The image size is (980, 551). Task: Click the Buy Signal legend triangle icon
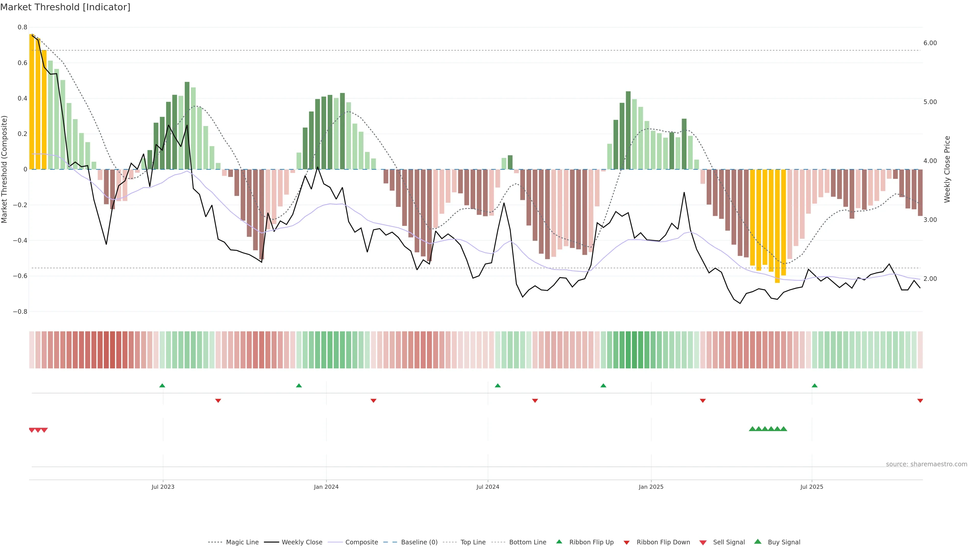tap(757, 542)
